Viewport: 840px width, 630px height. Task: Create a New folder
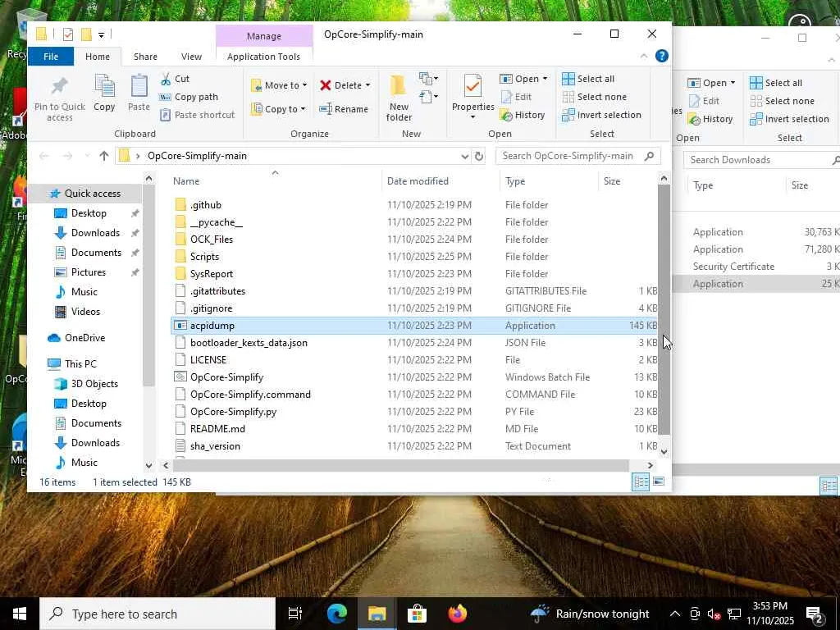399,98
